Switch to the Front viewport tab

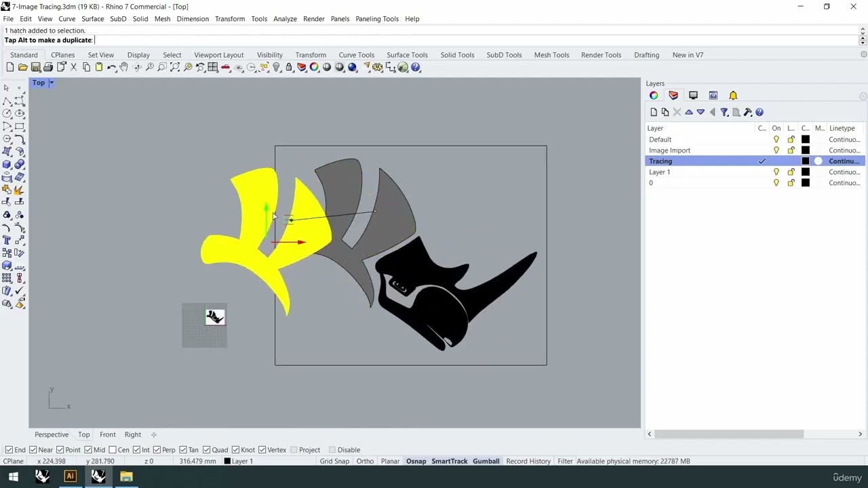[x=108, y=435]
